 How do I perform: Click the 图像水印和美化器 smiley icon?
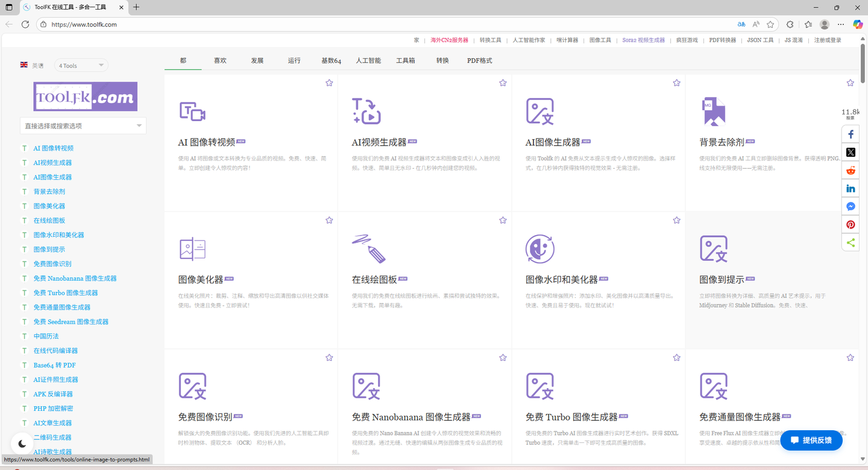pos(540,249)
